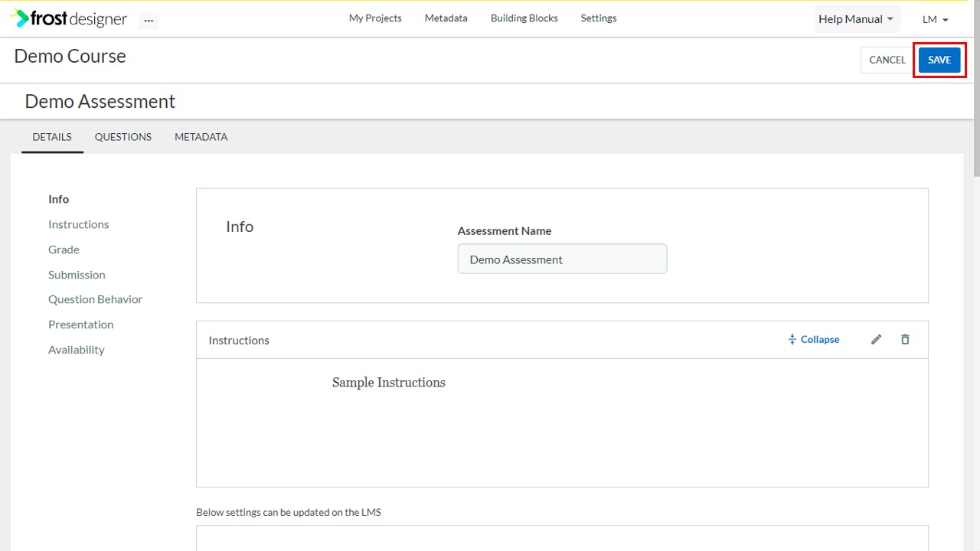This screenshot has width=980, height=551.
Task: Open the Help Manual dropdown
Action: pyautogui.click(x=856, y=19)
